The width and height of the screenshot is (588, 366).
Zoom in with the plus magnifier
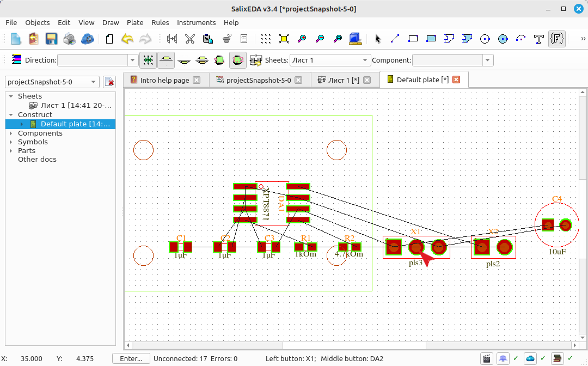(302, 39)
